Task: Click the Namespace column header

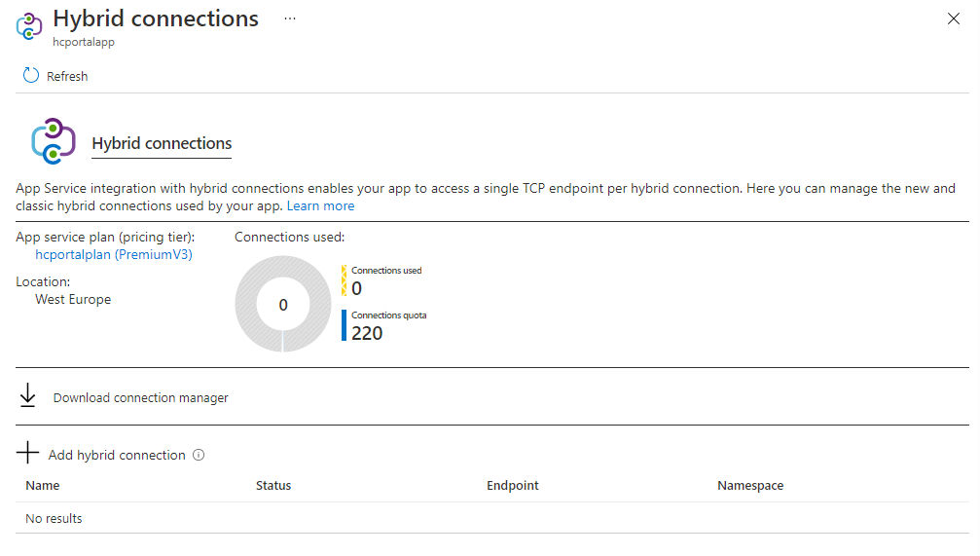Action: point(750,485)
